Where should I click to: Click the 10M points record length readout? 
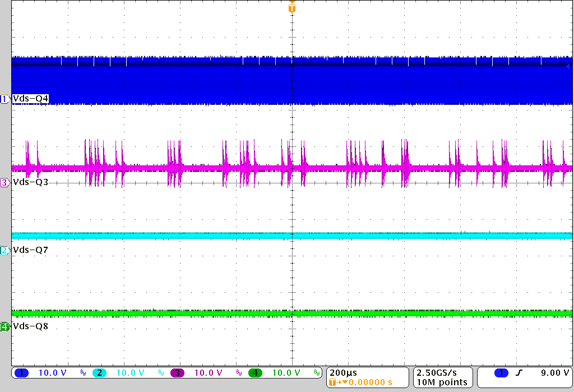[x=441, y=382]
